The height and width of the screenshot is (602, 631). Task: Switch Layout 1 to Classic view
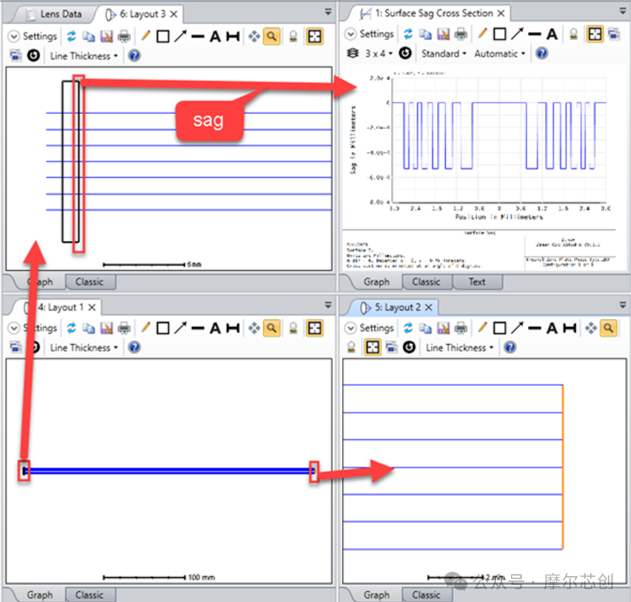coord(90,595)
